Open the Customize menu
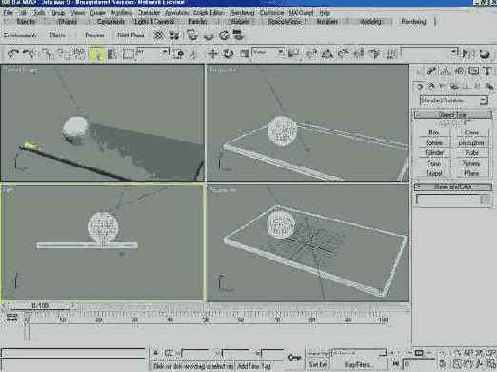 click(x=272, y=13)
